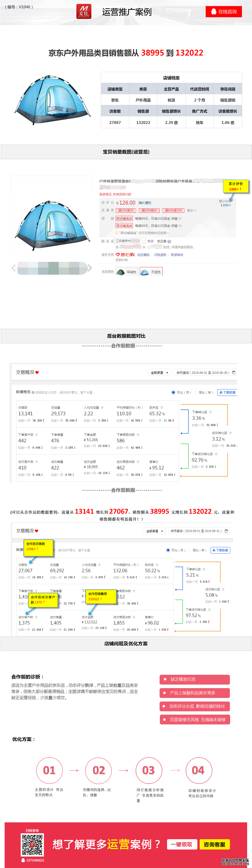Screen dimensions: 252x868
Task: Click the penguin icon in 在线咨询 button
Action: (x=214, y=11)
